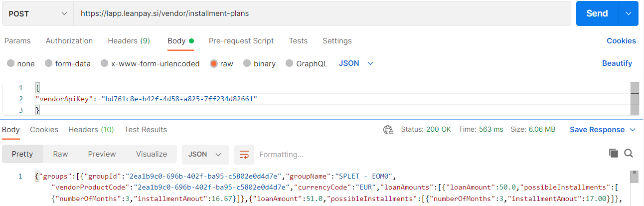Screen dimensions: 644x206
Task: Select the Preview response view
Action: tap(102, 154)
